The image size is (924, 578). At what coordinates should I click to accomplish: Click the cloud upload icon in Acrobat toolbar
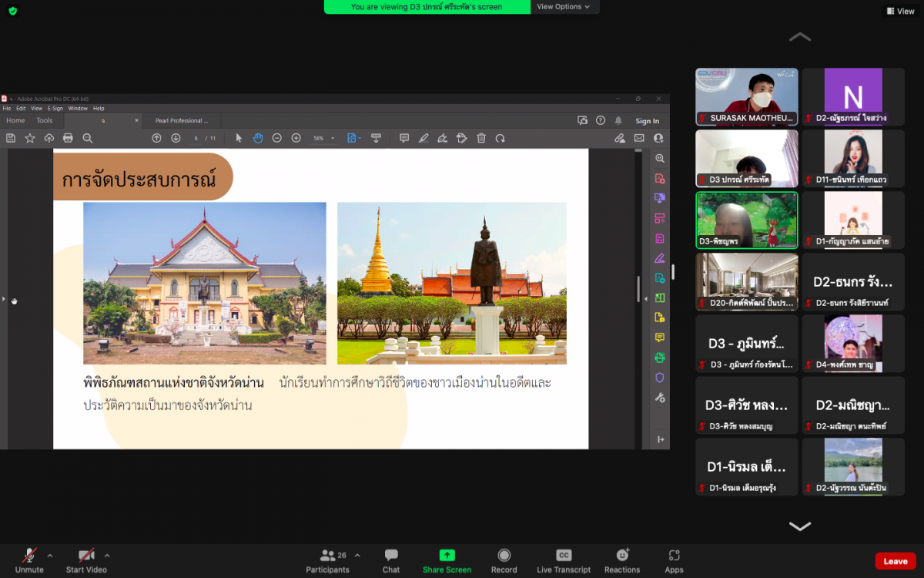click(x=49, y=138)
